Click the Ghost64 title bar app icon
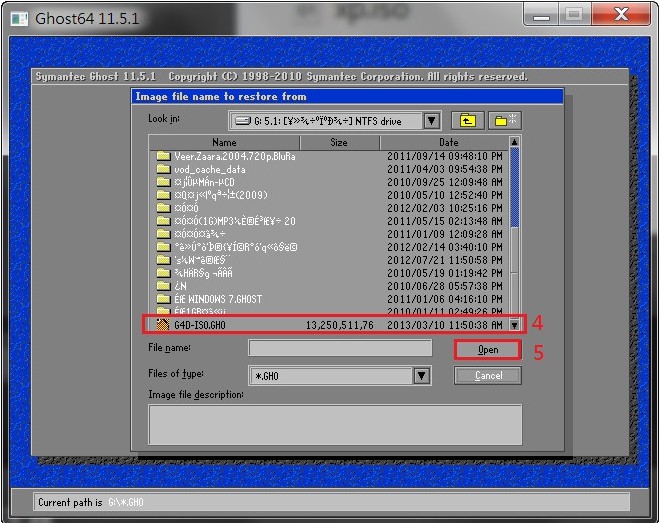The height and width of the screenshot is (523, 660). (x=19, y=19)
